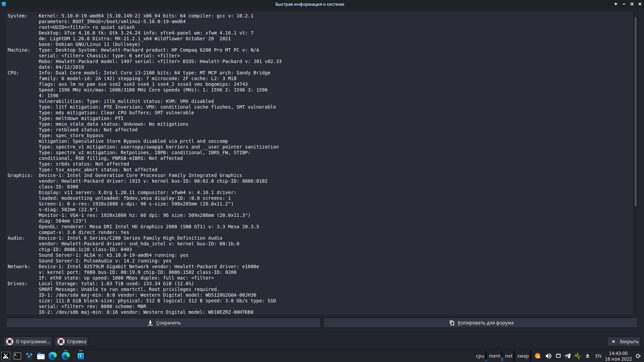Click the line starting 'IF: eth0 state: up'

[126, 278]
